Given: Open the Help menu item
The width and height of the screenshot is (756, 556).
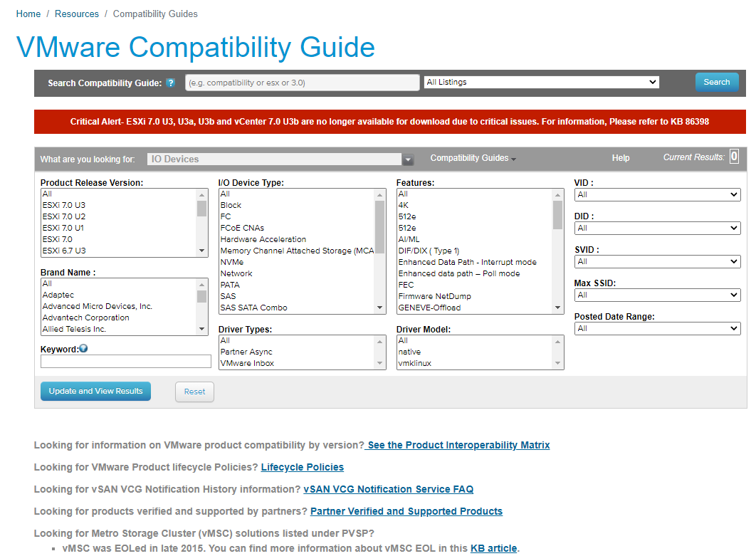Looking at the screenshot, I should click(x=621, y=158).
